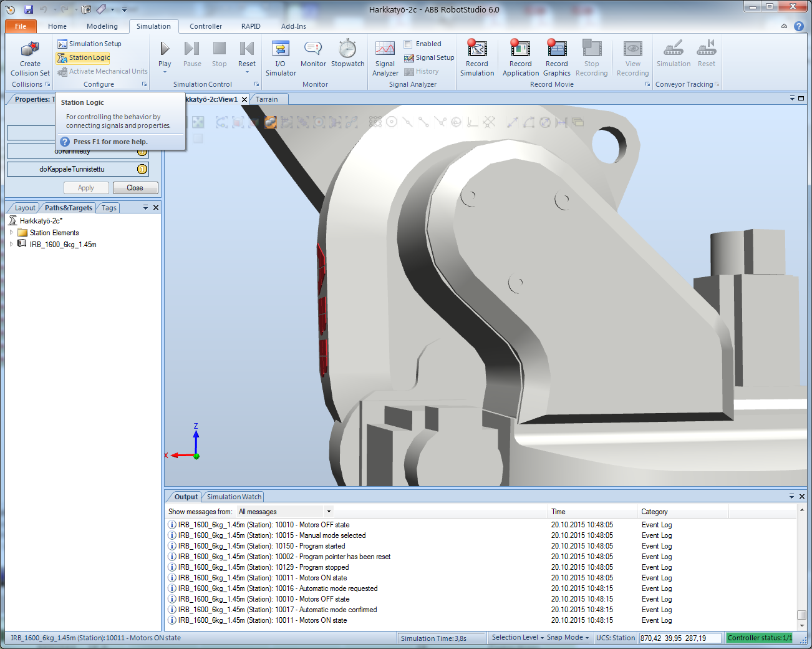
Task: Switch to the Controller ribbon tab
Action: click(206, 26)
